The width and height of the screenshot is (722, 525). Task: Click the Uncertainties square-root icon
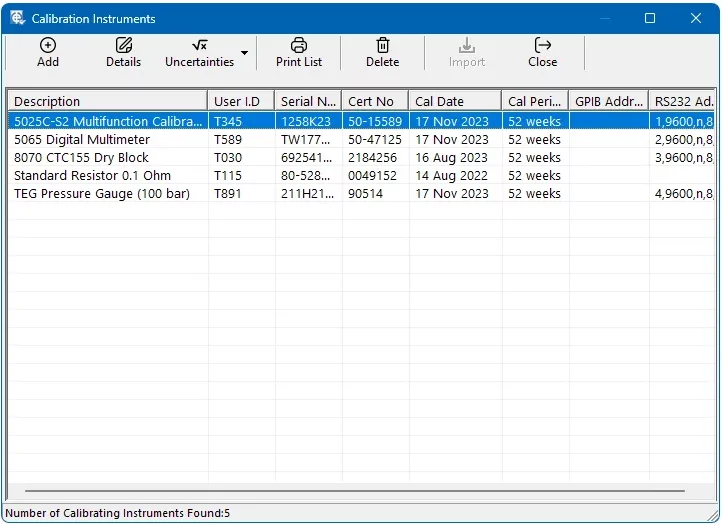199,45
